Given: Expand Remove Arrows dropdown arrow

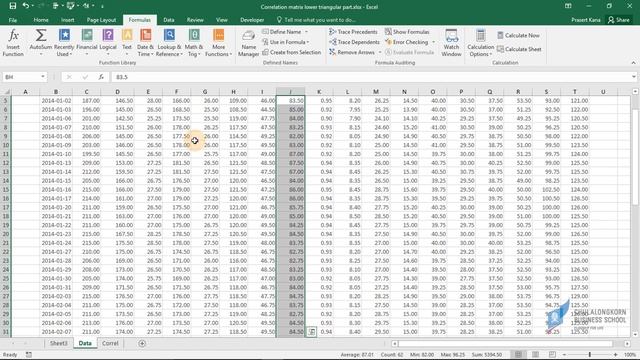Looking at the screenshot, I should tap(380, 52).
